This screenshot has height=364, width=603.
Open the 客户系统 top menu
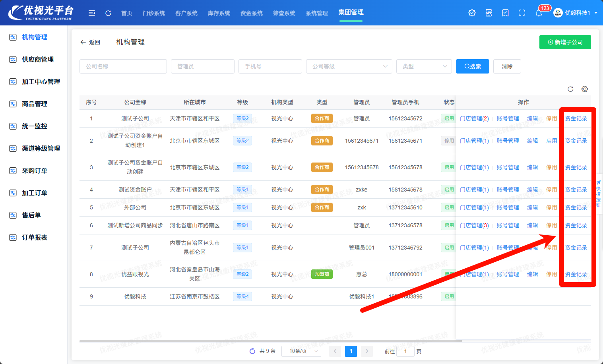[186, 13]
